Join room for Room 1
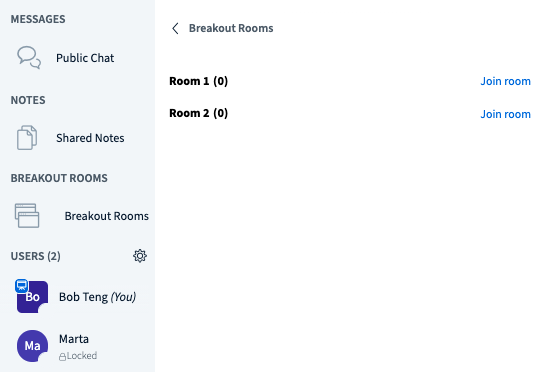 505,81
